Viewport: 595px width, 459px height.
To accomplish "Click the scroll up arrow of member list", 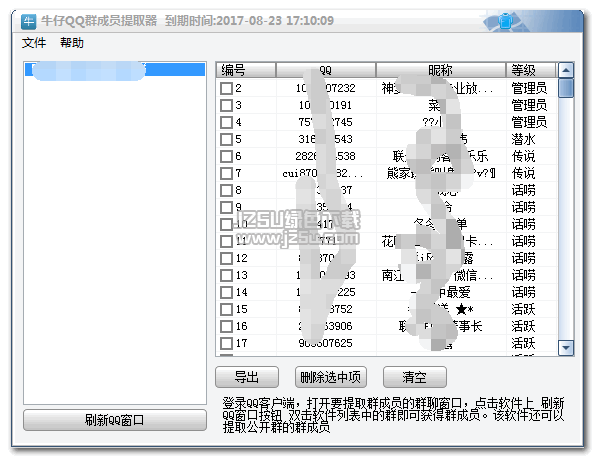I will coord(566,70).
